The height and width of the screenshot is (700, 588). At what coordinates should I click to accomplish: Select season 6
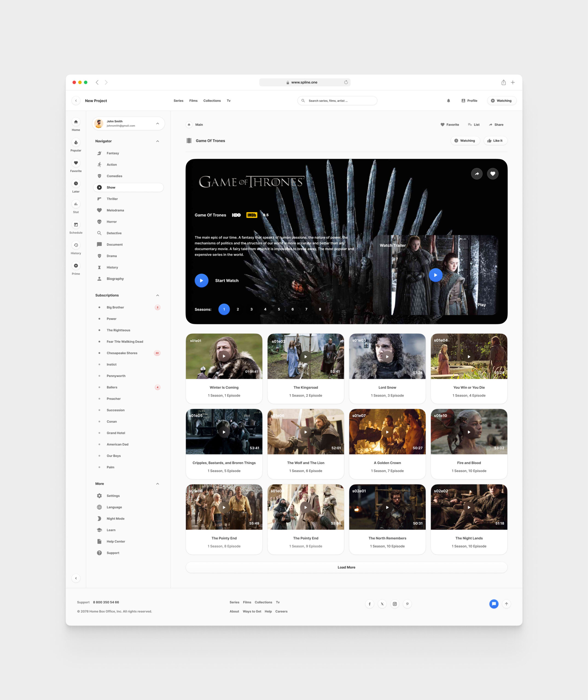293,309
